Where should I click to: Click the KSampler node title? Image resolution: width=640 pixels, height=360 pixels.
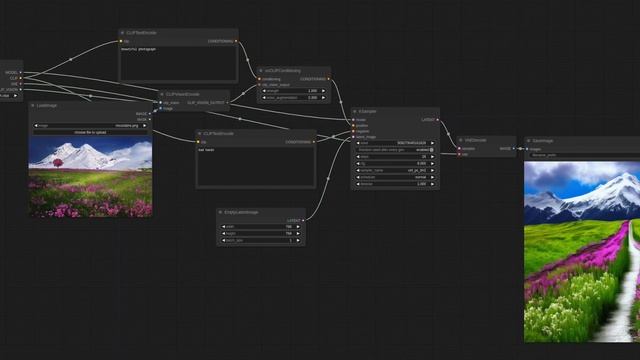(368, 111)
